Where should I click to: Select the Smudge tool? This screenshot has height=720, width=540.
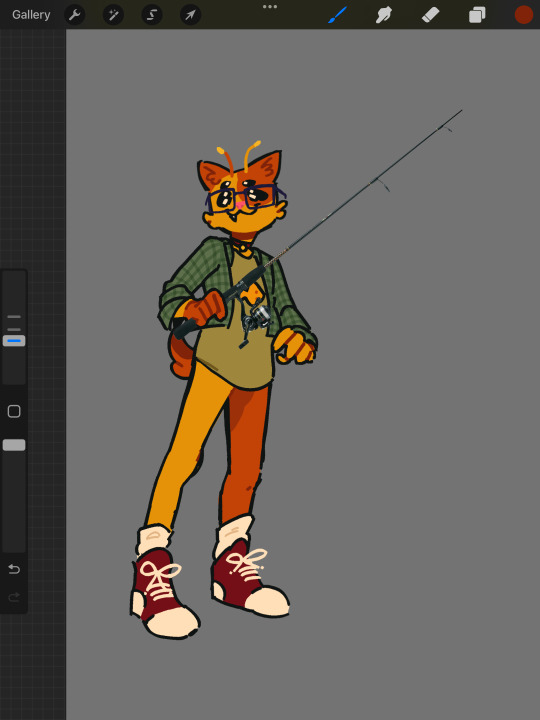pos(384,15)
